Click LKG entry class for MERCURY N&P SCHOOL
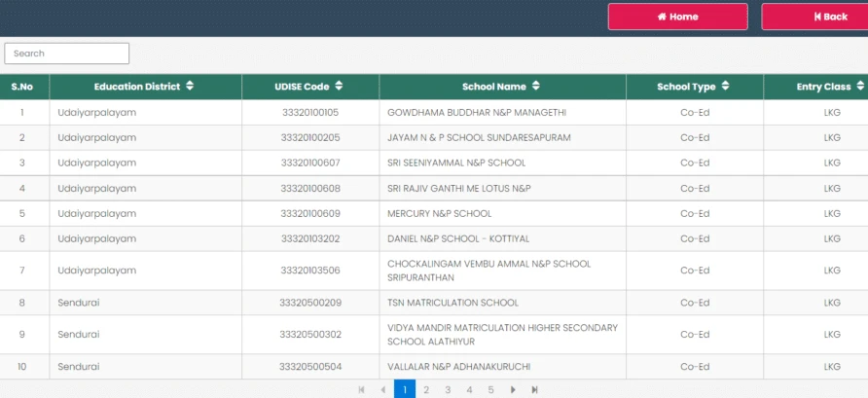This screenshot has height=398, width=868. (x=832, y=214)
